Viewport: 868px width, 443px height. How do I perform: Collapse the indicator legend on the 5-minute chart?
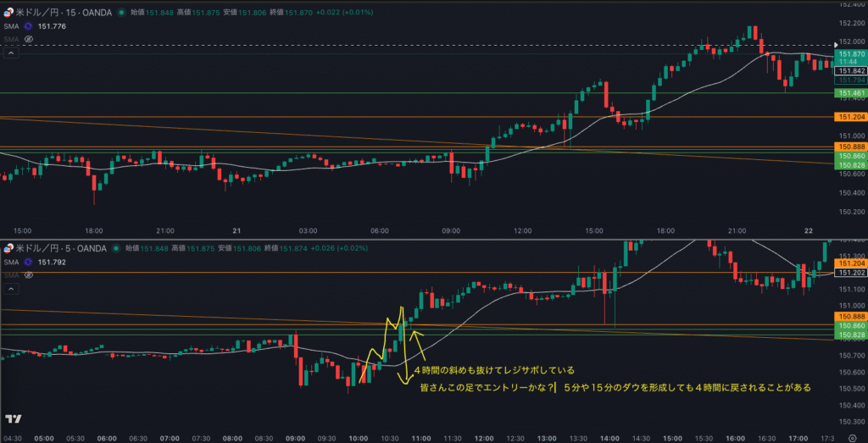tap(10, 289)
